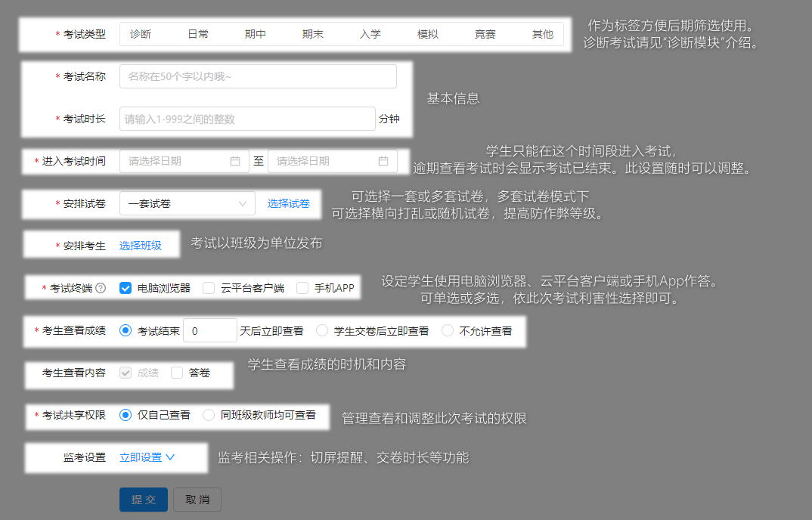Open the end date picker field
Screen dimensions: 812x520
pos(333,161)
